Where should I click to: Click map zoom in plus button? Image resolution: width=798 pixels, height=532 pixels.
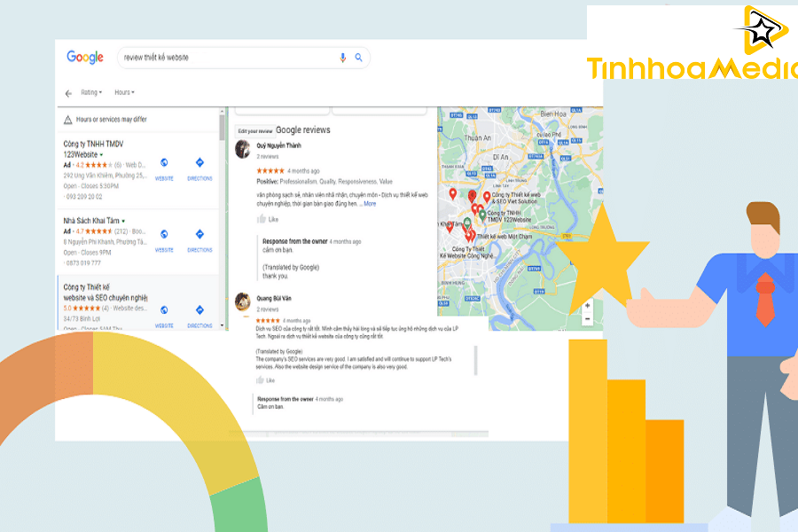587,305
